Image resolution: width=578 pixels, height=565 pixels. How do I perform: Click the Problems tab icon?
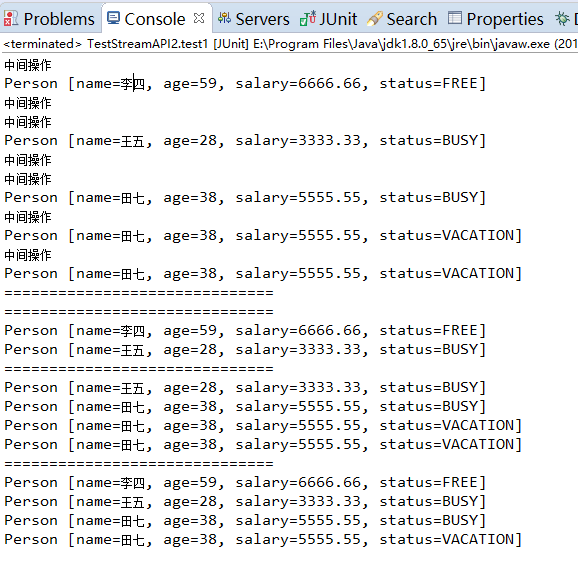tap(10, 18)
